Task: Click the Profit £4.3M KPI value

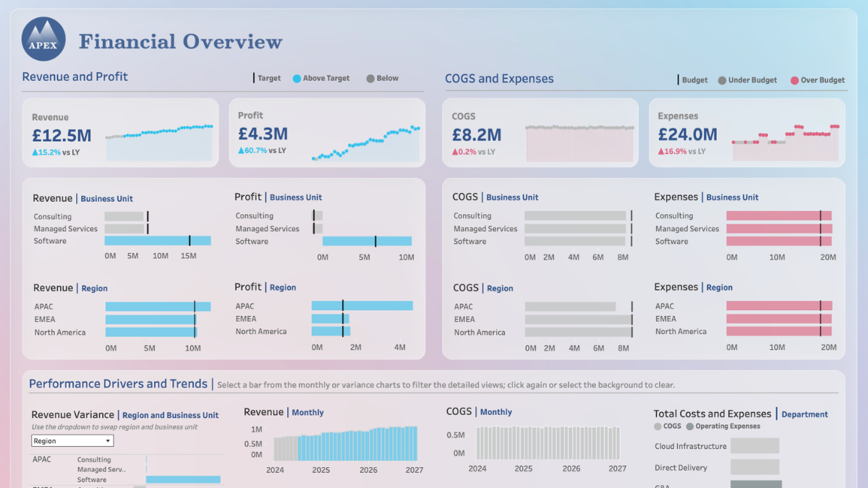Action: [263, 134]
